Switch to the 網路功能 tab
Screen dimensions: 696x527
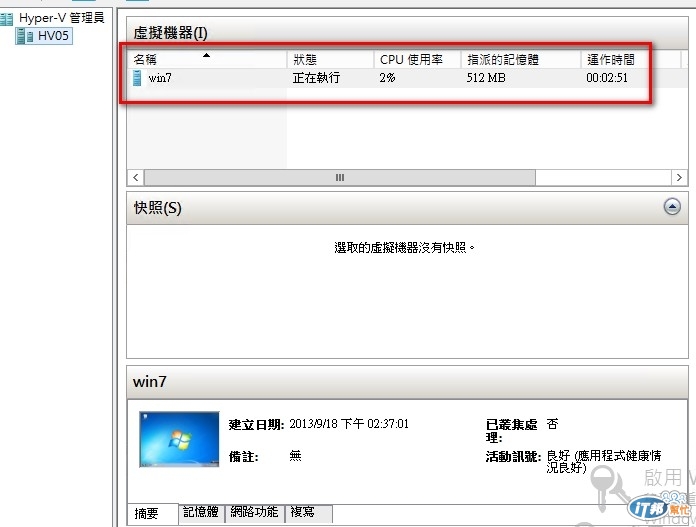pyautogui.click(x=254, y=512)
